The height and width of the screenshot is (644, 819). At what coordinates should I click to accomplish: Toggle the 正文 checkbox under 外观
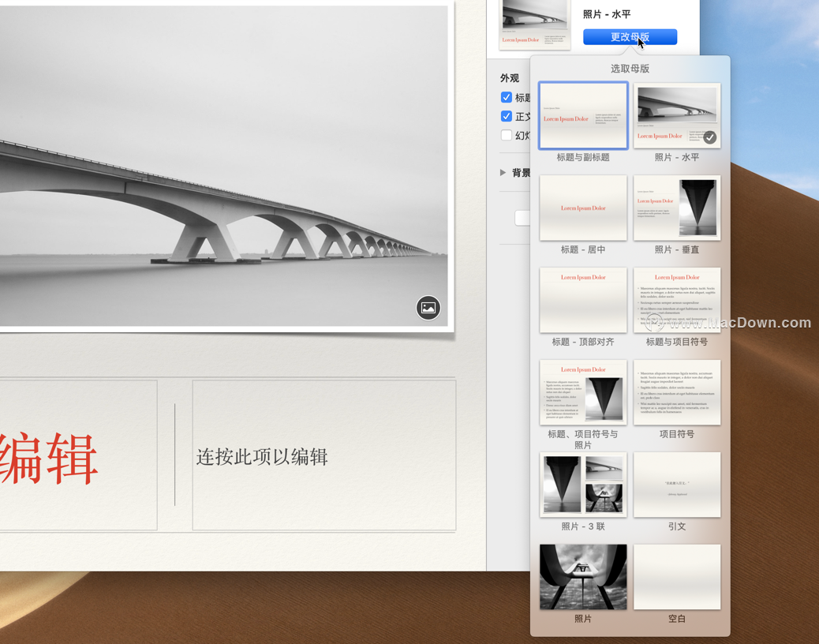506,116
